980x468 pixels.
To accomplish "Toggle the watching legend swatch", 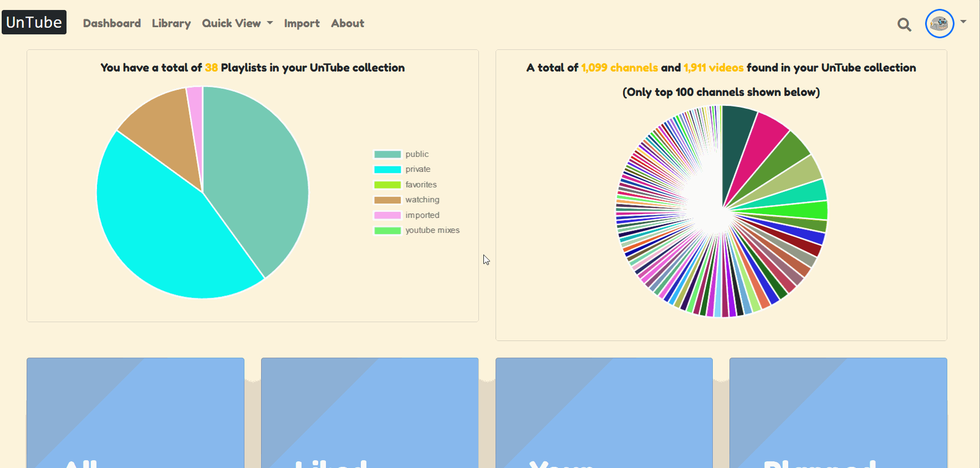I will tap(387, 200).
